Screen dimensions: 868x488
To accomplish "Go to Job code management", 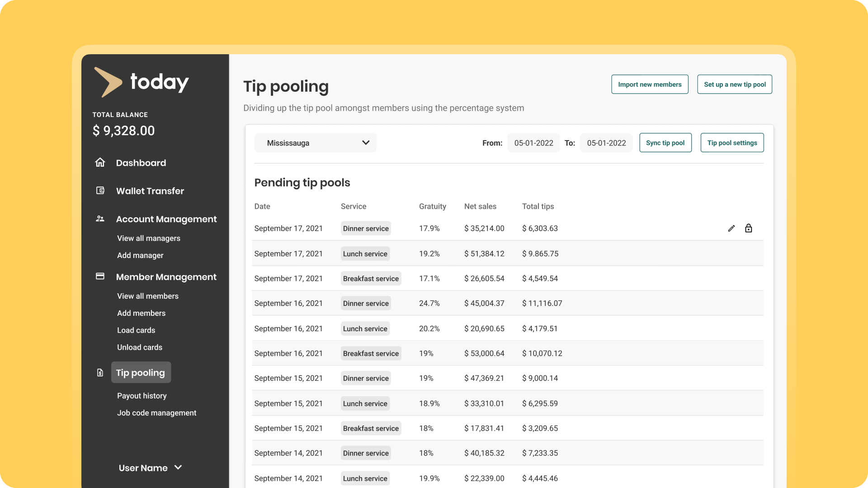I will point(156,413).
